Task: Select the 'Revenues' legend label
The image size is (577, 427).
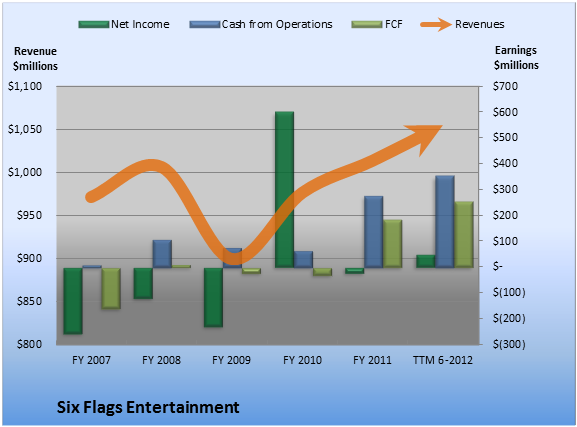Action: tap(479, 24)
